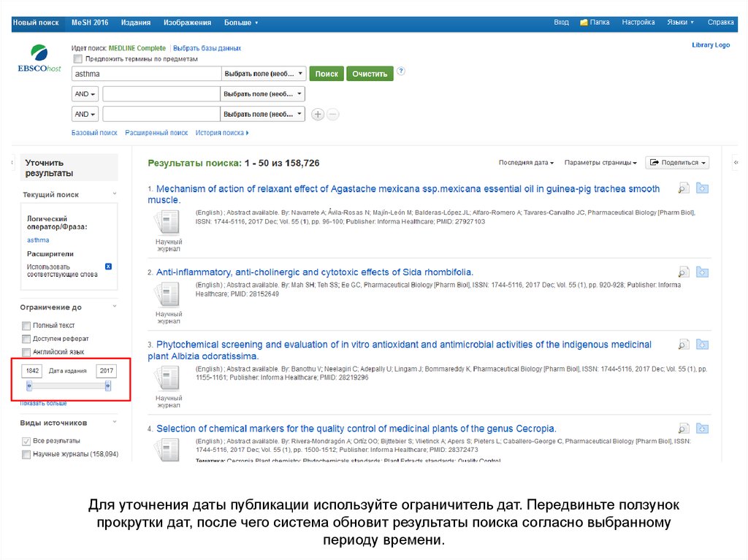This screenshot has width=748, height=560.
Task: Click the empty second search term field
Action: point(161,94)
